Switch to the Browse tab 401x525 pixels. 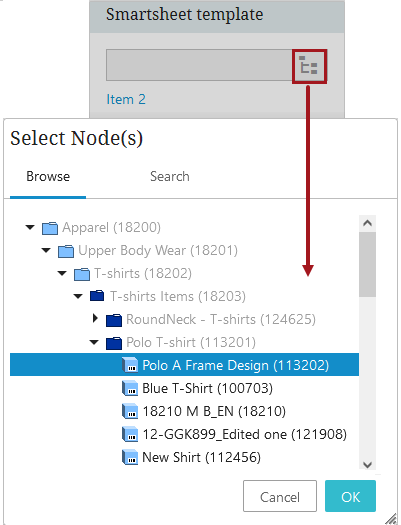pos(48,176)
